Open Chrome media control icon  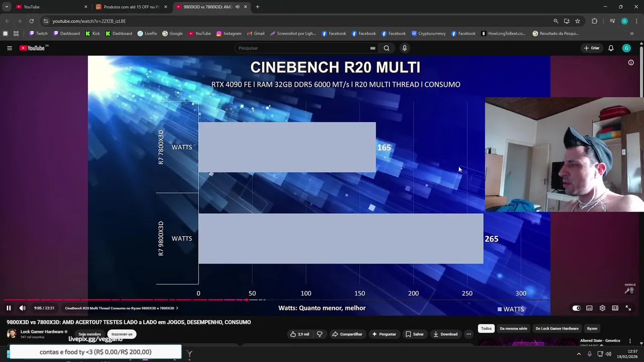pyautogui.click(x=612, y=21)
